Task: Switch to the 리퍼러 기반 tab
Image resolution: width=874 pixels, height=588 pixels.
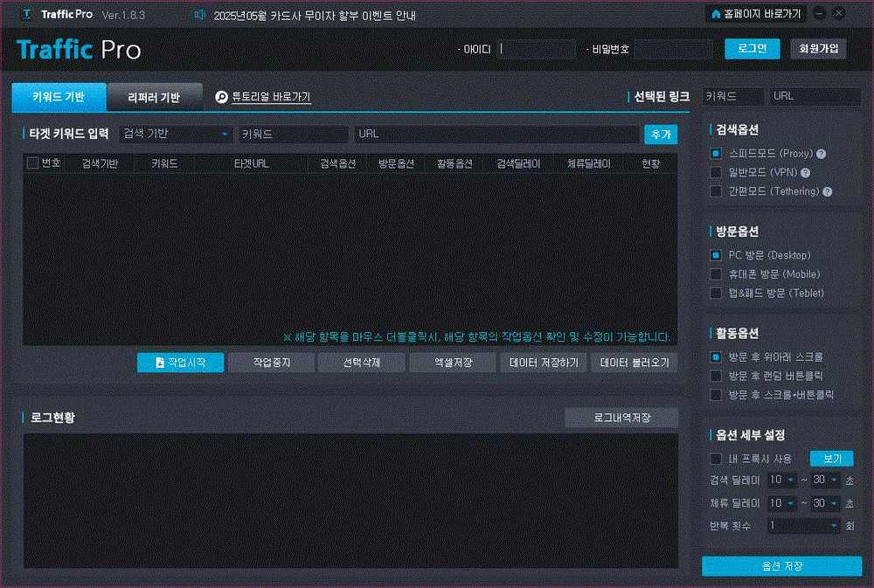Action: (154, 97)
